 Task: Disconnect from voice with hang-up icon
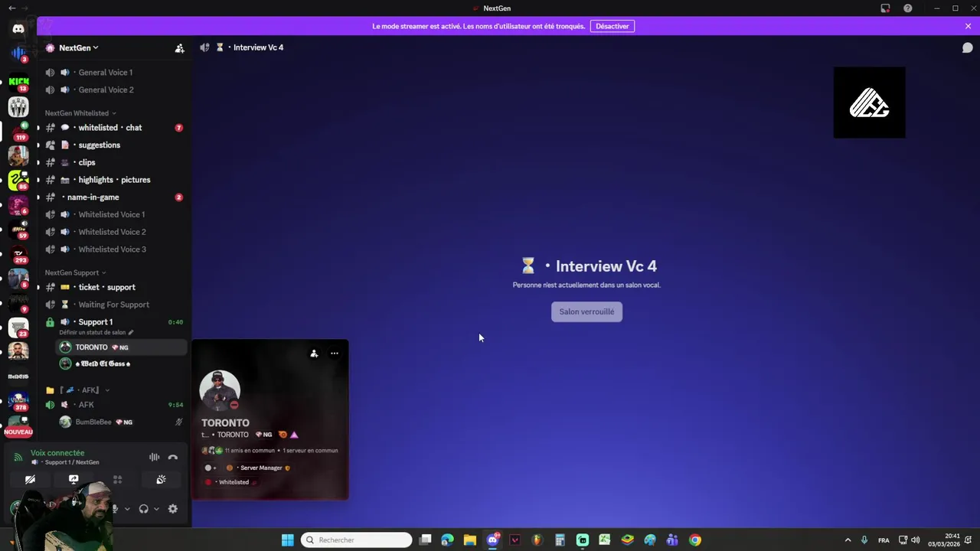coord(173,457)
